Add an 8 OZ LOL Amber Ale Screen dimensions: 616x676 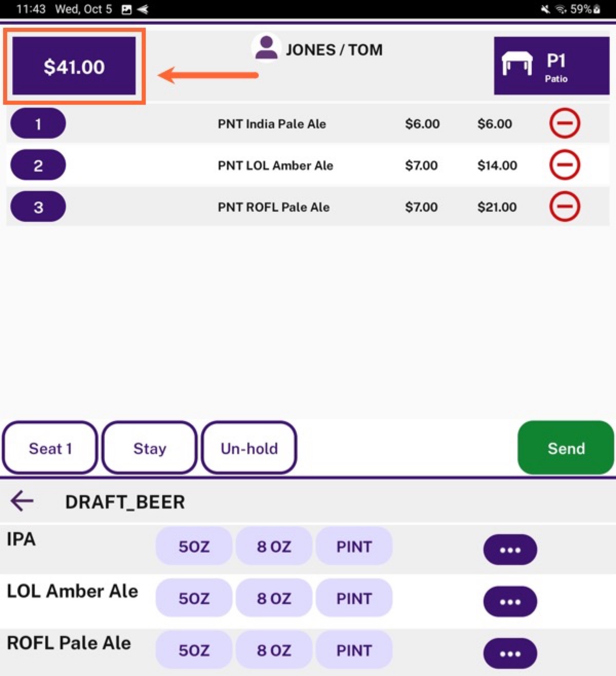[274, 598]
